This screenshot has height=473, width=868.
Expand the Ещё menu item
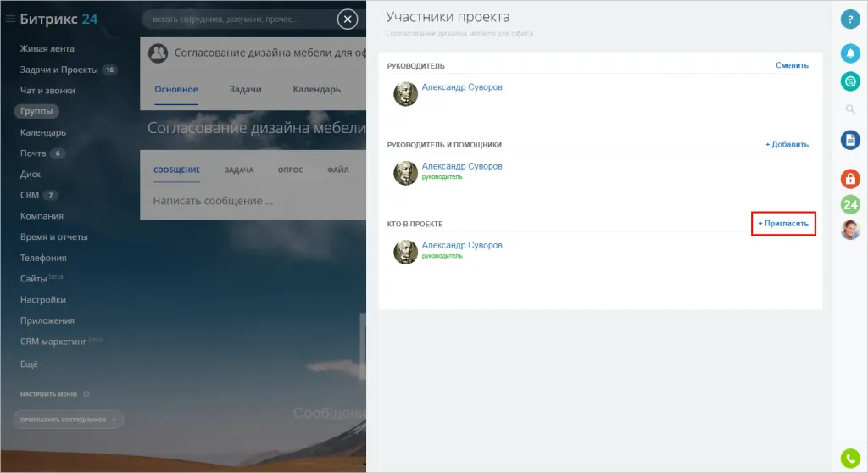31,364
